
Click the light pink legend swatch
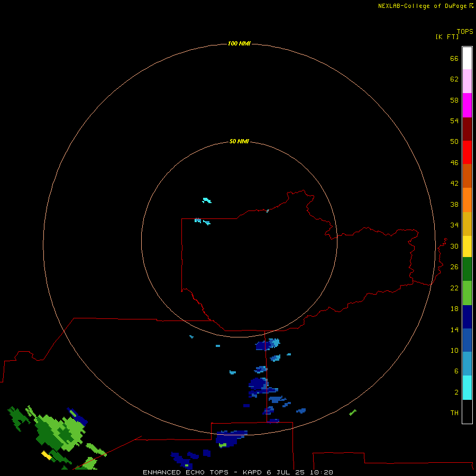(x=467, y=81)
